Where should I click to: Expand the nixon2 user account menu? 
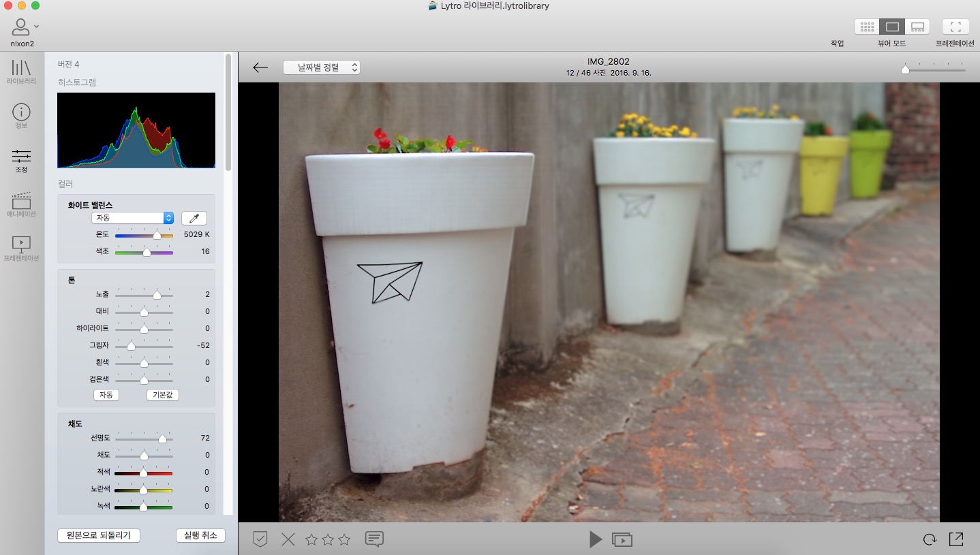tap(25, 27)
